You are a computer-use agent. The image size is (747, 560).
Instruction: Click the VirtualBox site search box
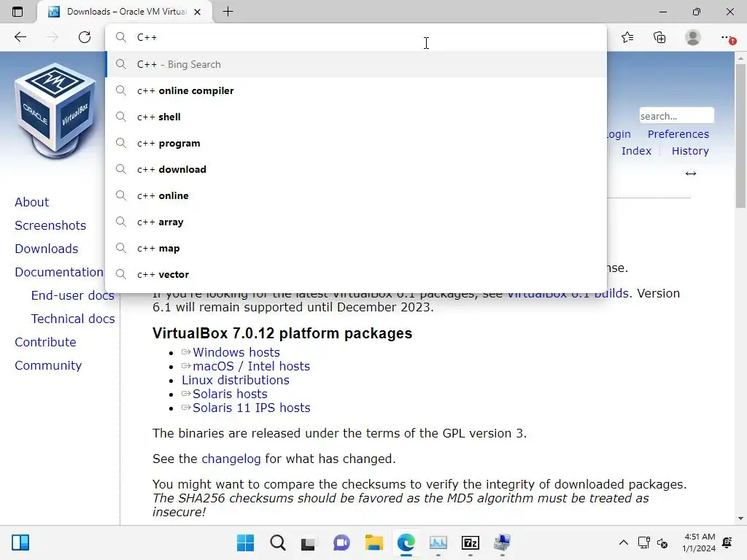coord(676,116)
